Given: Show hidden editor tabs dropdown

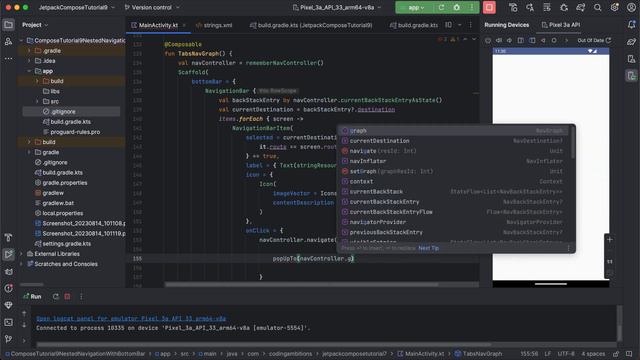Looking at the screenshot, I should (x=460, y=25).
